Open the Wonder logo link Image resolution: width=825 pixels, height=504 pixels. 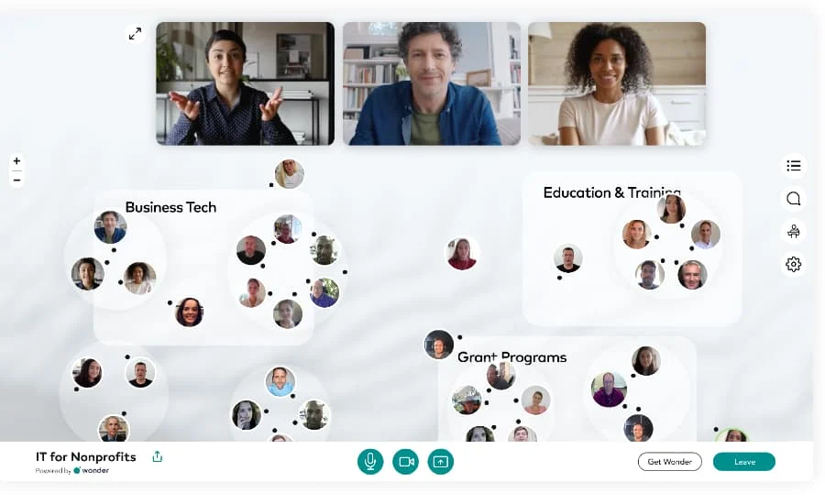92,470
